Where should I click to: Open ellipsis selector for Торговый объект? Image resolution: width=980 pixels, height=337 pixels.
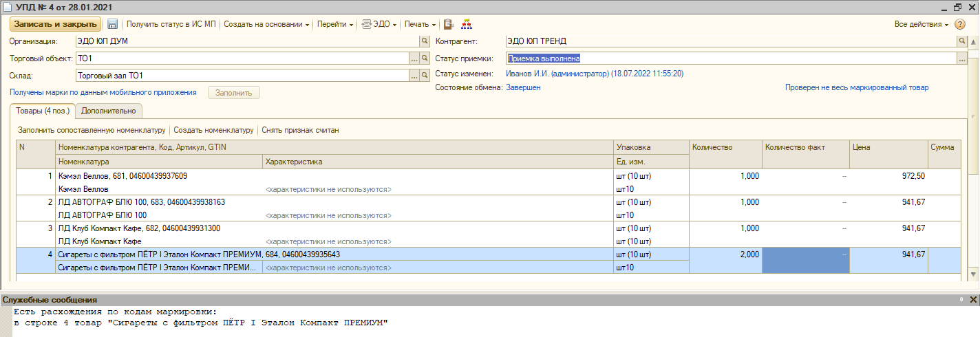point(414,59)
